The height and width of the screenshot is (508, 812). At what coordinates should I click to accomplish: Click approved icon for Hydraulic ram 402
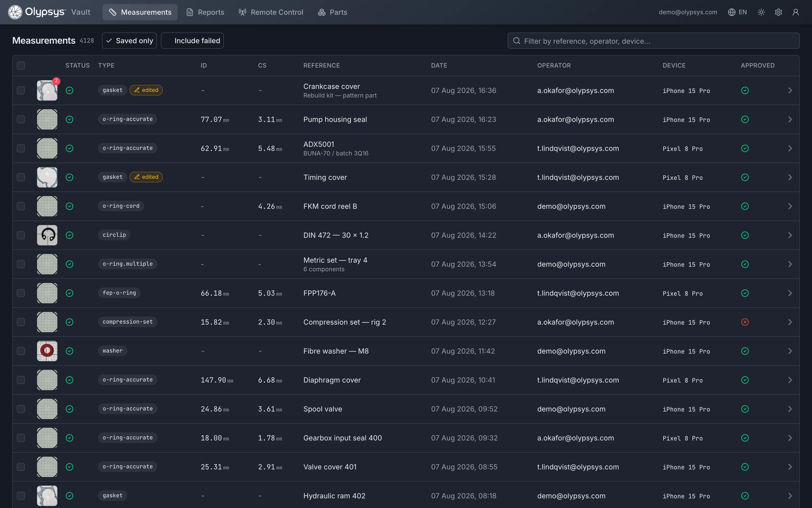(745, 496)
